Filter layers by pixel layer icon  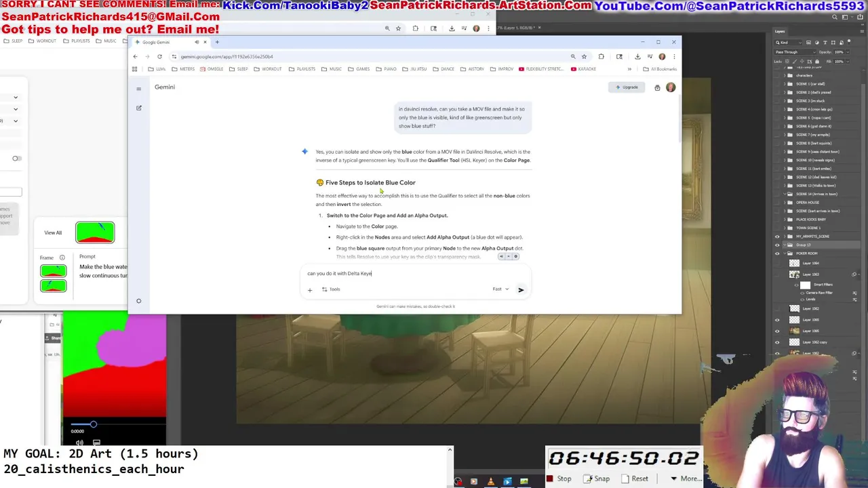[808, 43]
